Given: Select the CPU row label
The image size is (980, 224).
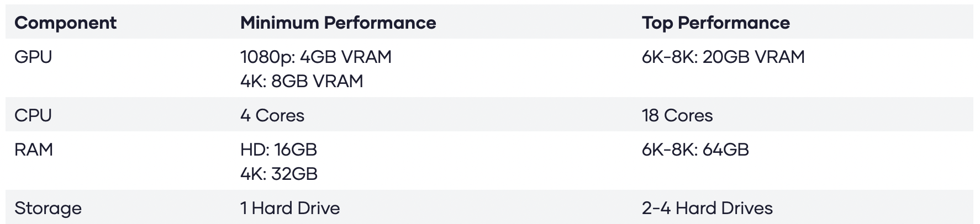Looking at the screenshot, I should click(33, 115).
